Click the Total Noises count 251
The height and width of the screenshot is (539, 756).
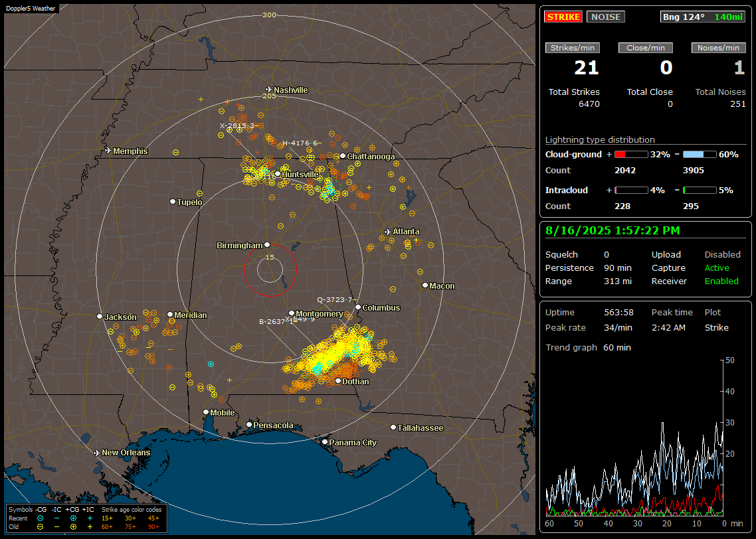[x=737, y=104]
